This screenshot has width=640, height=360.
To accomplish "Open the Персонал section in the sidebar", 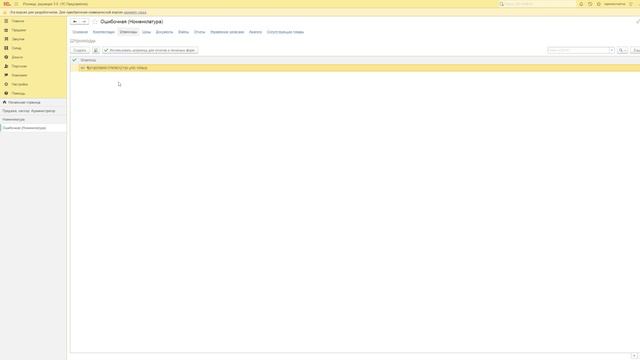I will (19, 66).
